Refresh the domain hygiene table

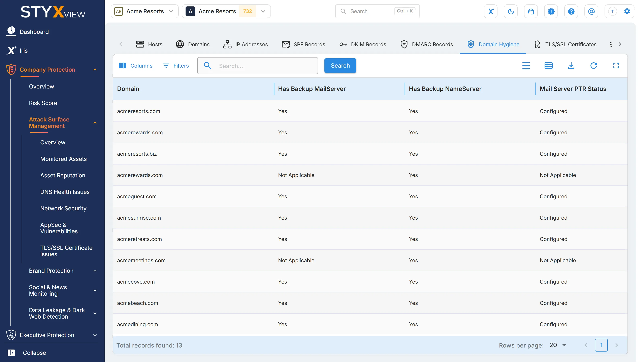click(x=593, y=66)
